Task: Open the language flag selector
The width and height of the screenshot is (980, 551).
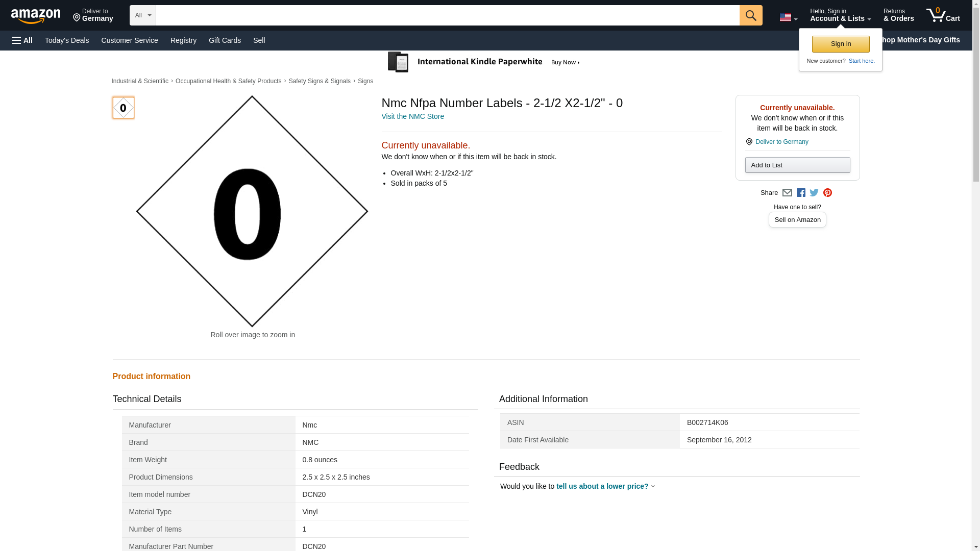Action: 788,17
